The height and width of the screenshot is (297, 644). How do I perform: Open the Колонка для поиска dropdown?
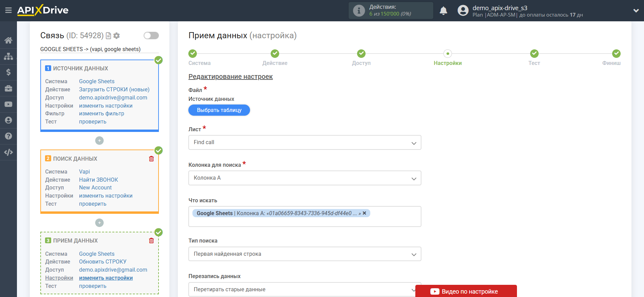(305, 178)
